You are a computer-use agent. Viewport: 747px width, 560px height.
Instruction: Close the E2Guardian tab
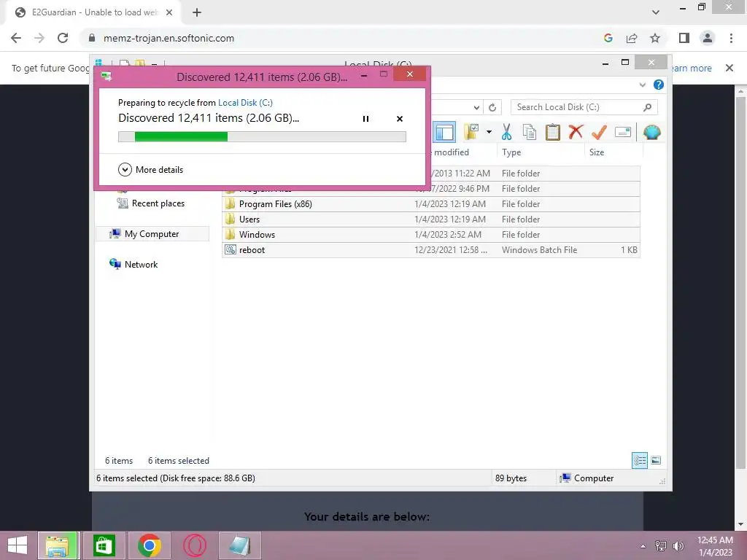(x=169, y=12)
